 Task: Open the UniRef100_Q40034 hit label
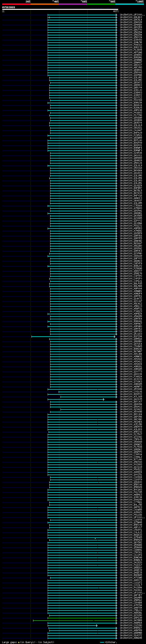[x=131, y=374]
